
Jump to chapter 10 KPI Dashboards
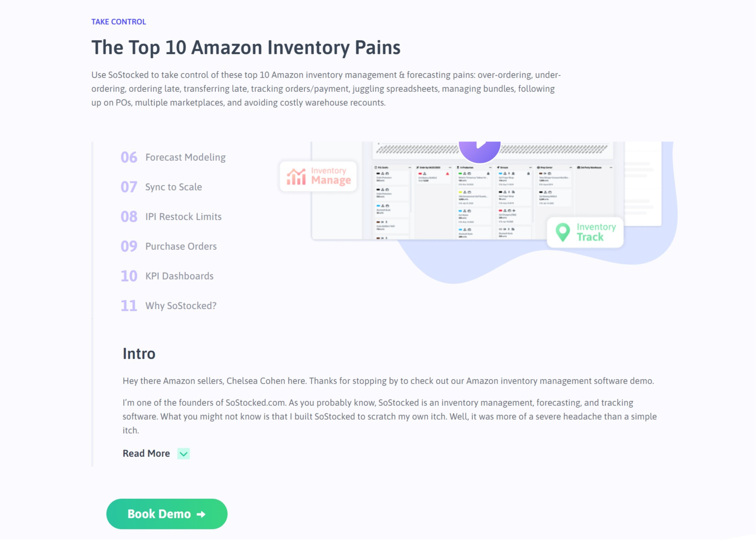tap(167, 276)
